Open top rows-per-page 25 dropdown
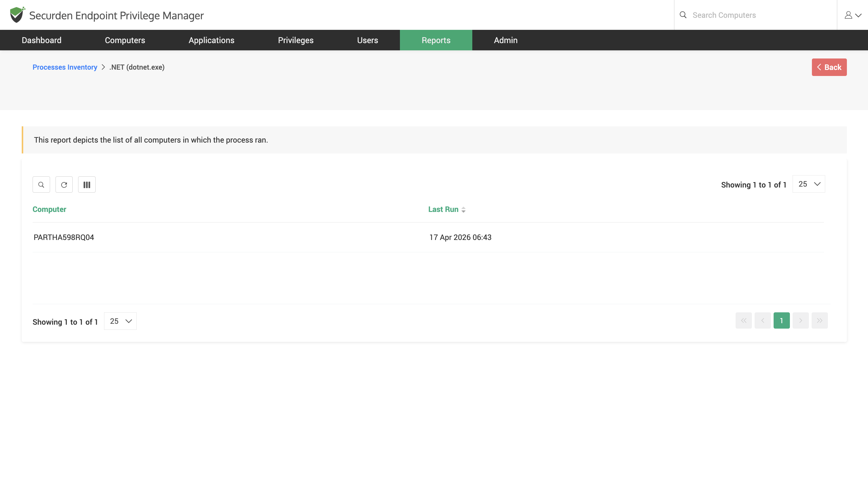 [809, 184]
